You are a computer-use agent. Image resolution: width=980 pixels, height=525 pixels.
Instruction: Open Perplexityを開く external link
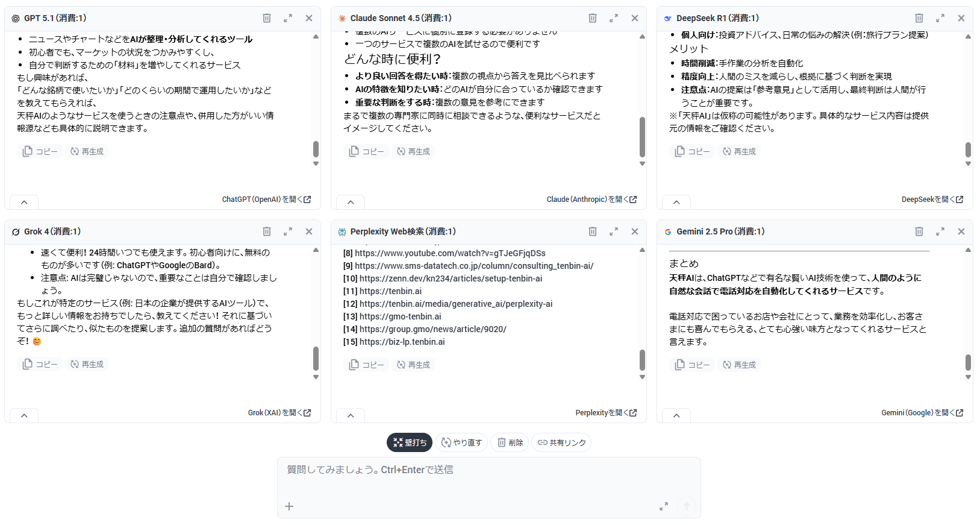tap(606, 413)
